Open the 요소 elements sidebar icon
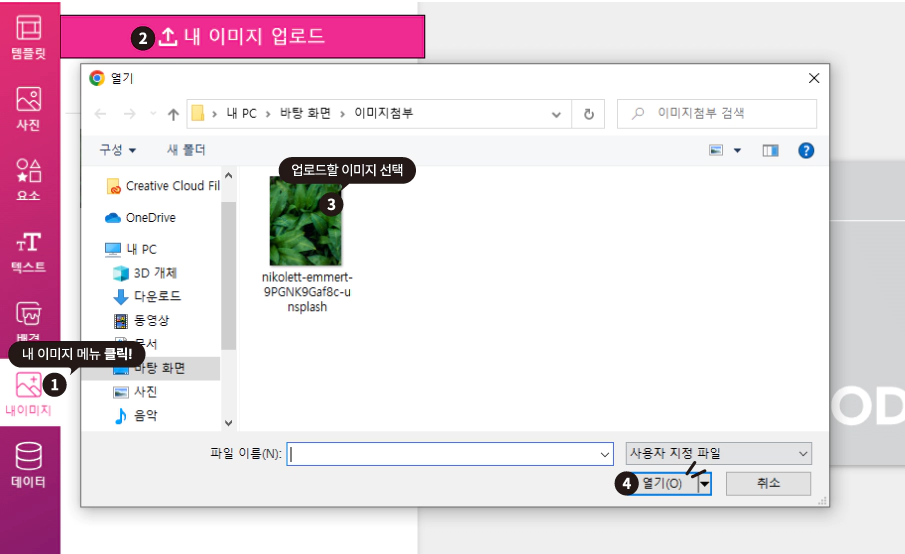The height and width of the screenshot is (554, 905). click(28, 179)
